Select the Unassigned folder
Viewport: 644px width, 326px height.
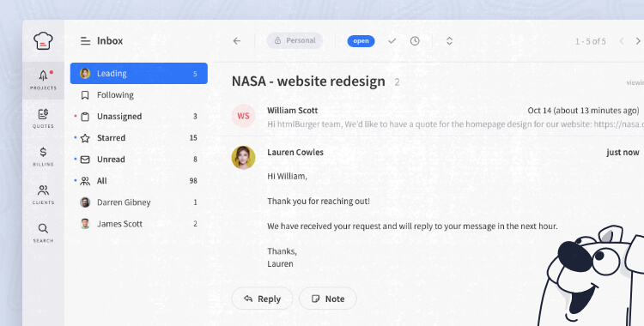coord(139,116)
